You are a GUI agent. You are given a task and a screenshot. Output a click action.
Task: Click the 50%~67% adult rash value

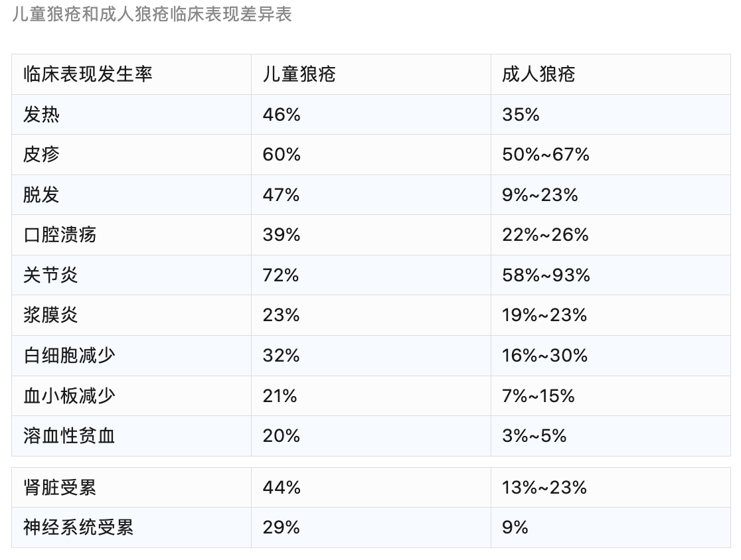pos(546,155)
